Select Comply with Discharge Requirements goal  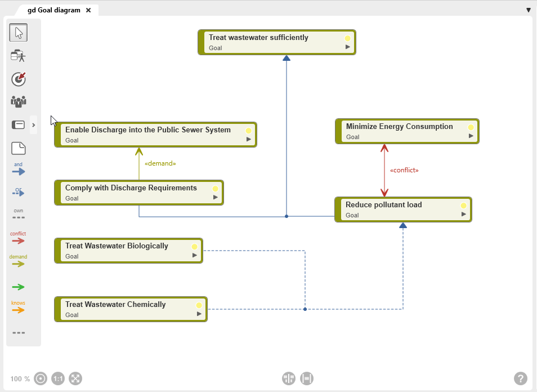pos(138,193)
